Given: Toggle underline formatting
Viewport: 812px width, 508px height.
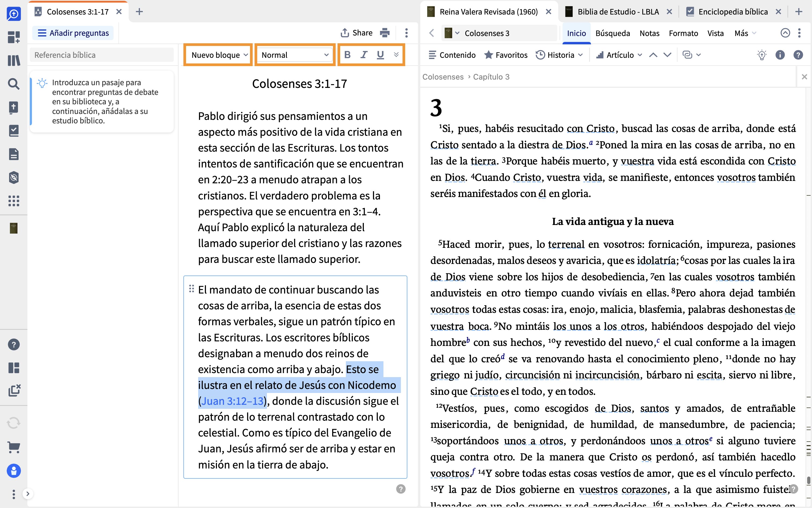Looking at the screenshot, I should (380, 55).
